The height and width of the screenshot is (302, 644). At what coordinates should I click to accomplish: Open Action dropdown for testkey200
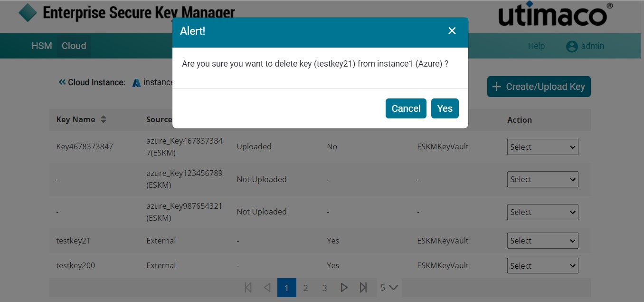pos(543,265)
